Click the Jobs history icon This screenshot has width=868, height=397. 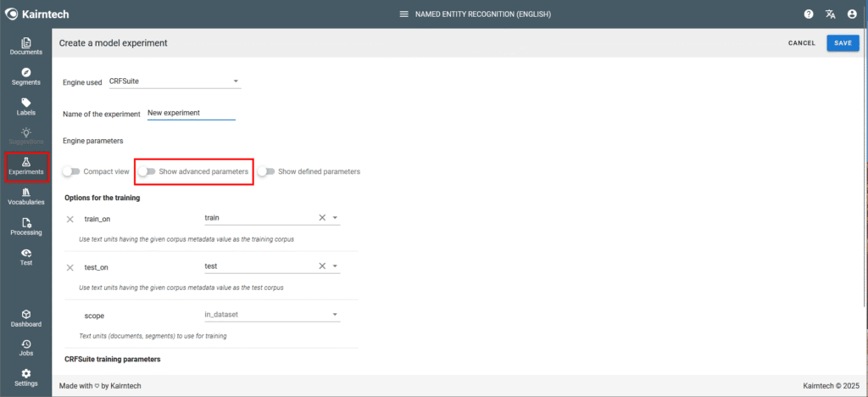(x=26, y=348)
